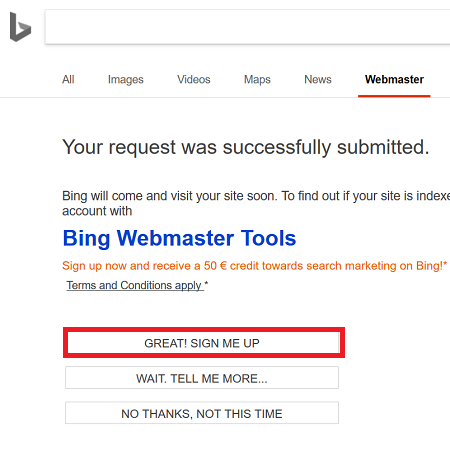450x461 pixels.
Task: Decline with NO THANKS, NOT THIS TIME
Action: (x=202, y=413)
